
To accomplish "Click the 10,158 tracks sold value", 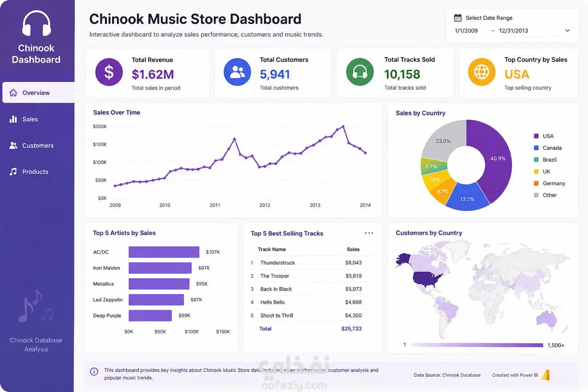I will coord(402,74).
